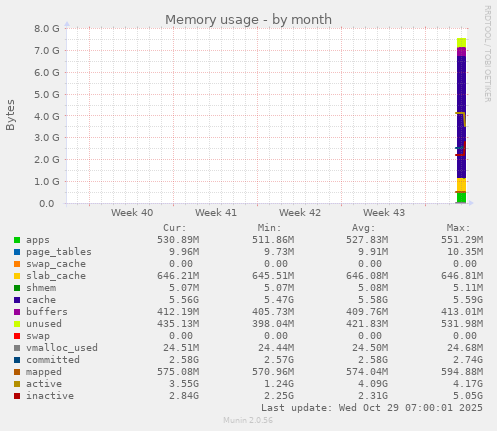Click the Week 41 axis label
Image resolution: width=497 pixels, height=431 pixels.
click(216, 213)
